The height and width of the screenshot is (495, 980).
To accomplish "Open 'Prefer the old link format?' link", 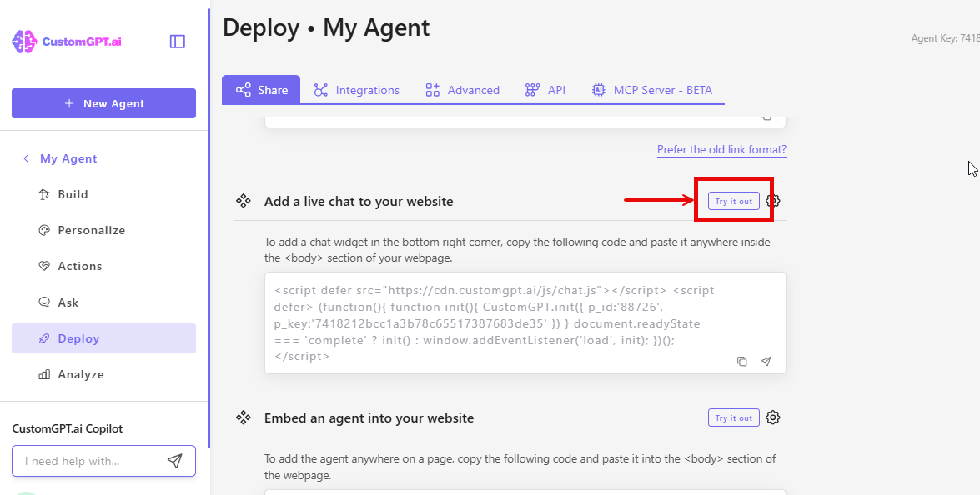I will click(722, 150).
